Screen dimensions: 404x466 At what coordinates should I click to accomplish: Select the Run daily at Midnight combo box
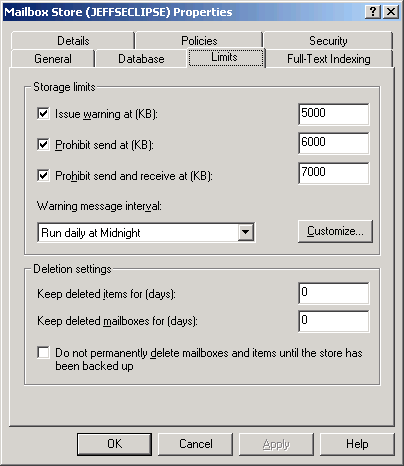[146, 232]
